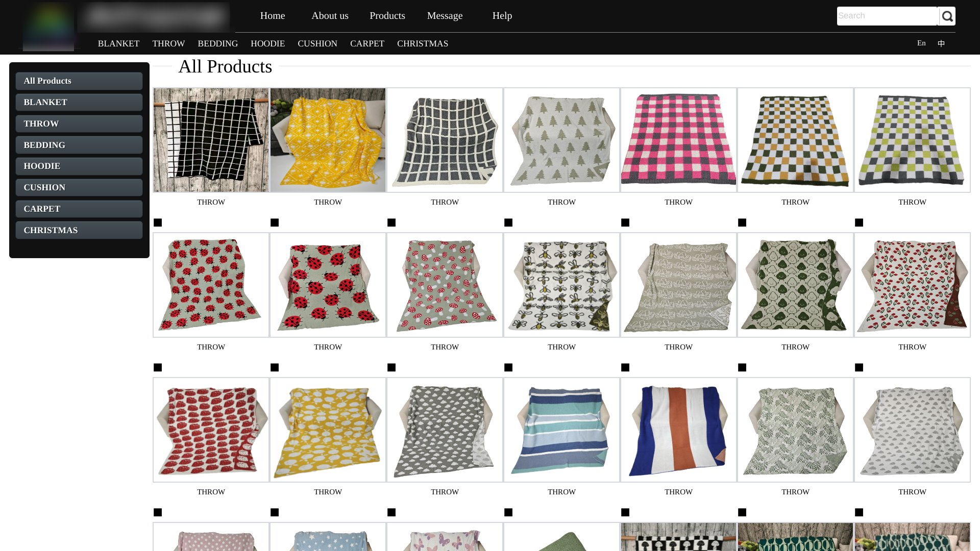Select CHRISTMAS in top category bar

click(423, 44)
